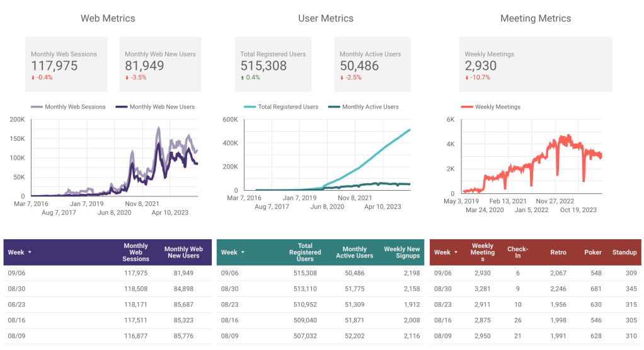
Task: Select the 681 poker cell
Action: [596, 289]
